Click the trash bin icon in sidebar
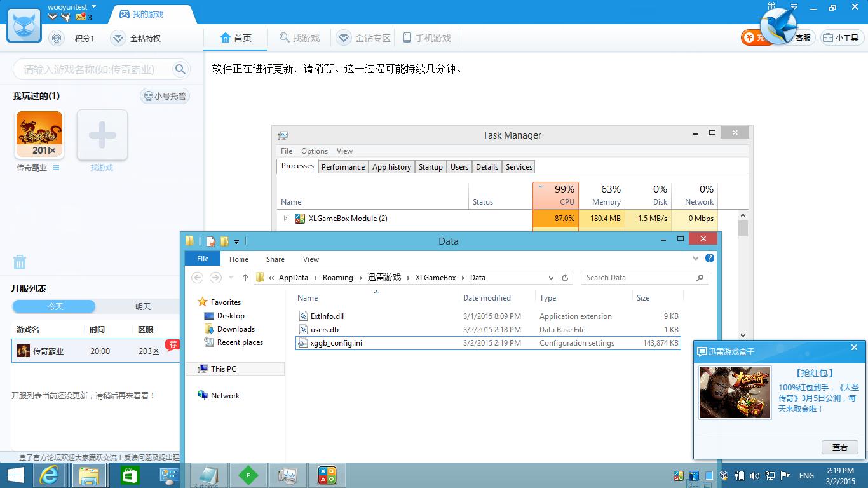The width and height of the screenshot is (868, 488). [20, 262]
